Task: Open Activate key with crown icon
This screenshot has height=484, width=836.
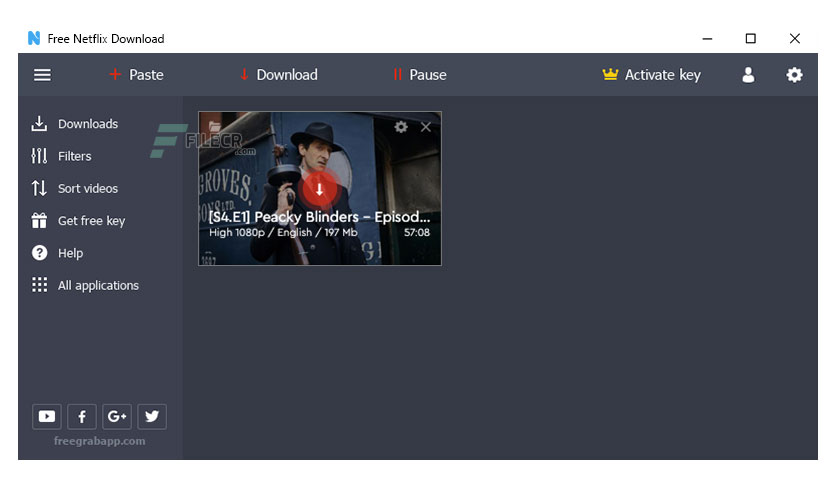Action: click(x=652, y=75)
